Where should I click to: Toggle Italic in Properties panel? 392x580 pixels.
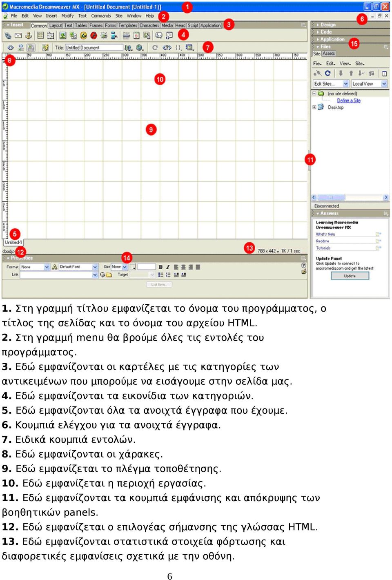167,267
